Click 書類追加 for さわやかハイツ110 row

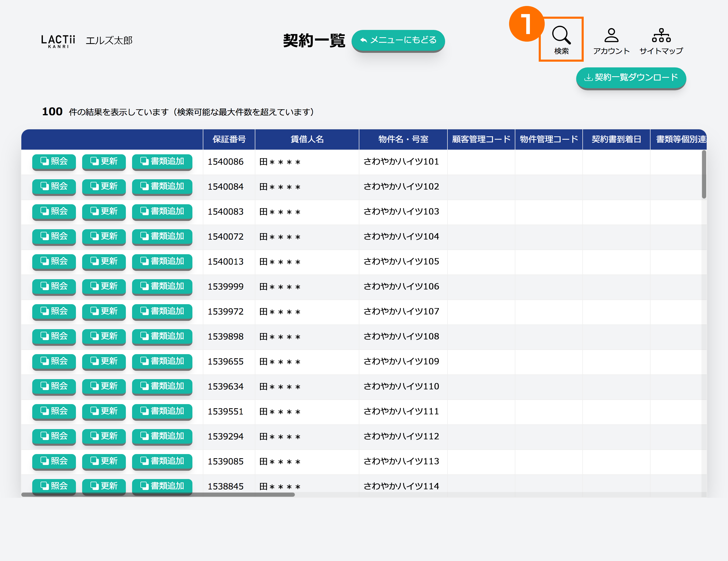pyautogui.click(x=162, y=386)
